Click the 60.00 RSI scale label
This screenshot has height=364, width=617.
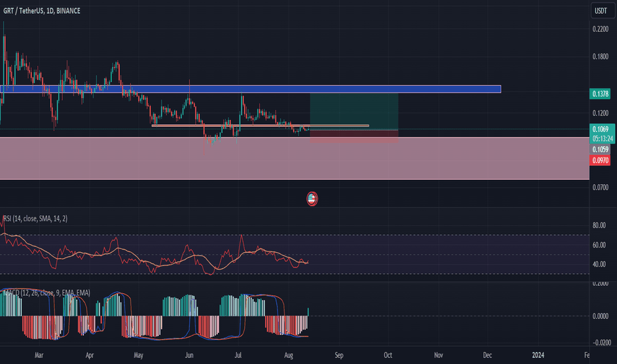point(599,245)
